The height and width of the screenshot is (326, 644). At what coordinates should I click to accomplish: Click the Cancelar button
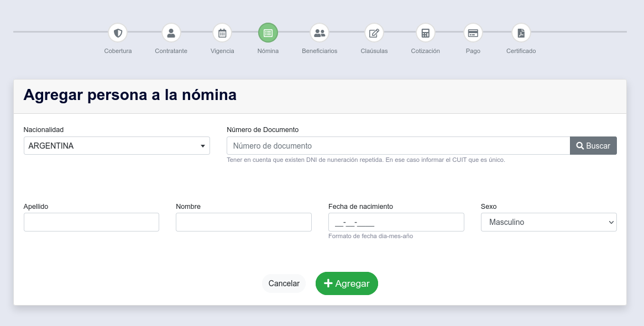pos(284,283)
